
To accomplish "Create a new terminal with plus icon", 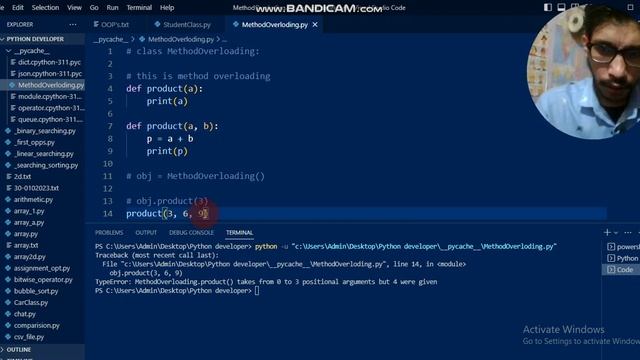I will 607,232.
